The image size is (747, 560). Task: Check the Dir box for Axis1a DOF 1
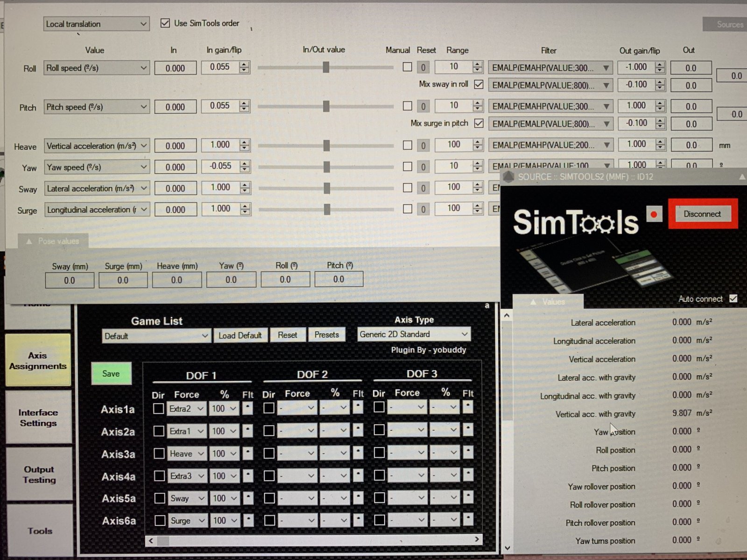(158, 409)
